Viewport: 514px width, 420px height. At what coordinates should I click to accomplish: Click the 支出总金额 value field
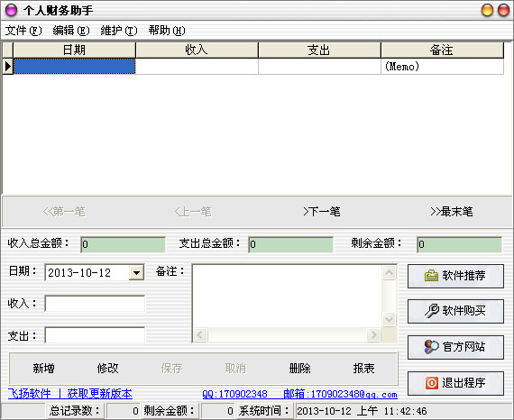pyautogui.click(x=290, y=244)
